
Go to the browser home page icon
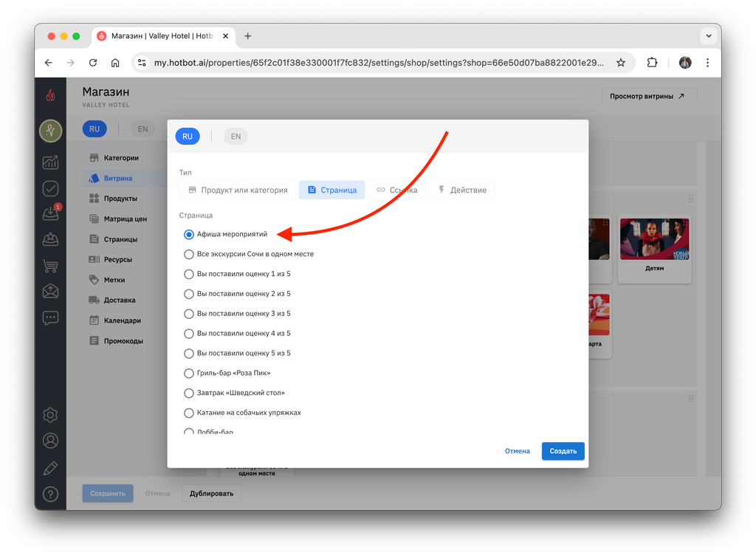[115, 63]
